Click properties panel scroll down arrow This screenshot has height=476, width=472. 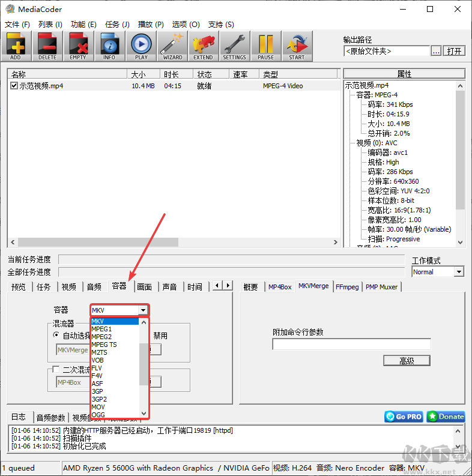coord(460,243)
